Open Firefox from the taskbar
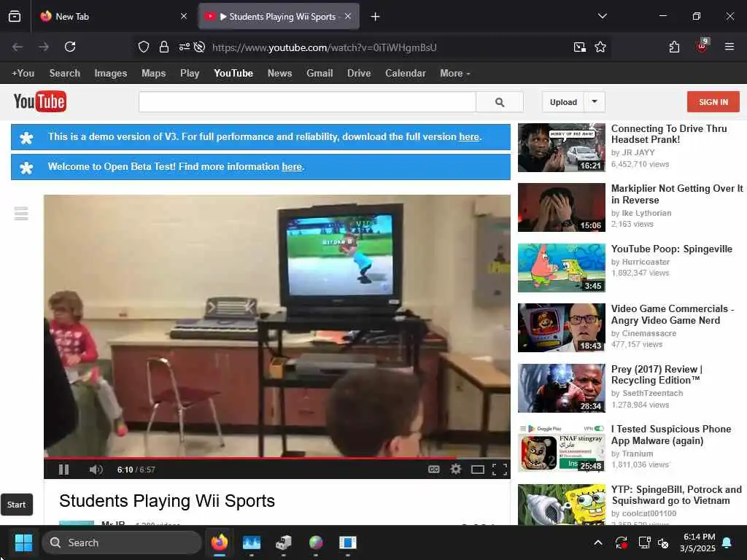The image size is (747, 560). coord(220,542)
